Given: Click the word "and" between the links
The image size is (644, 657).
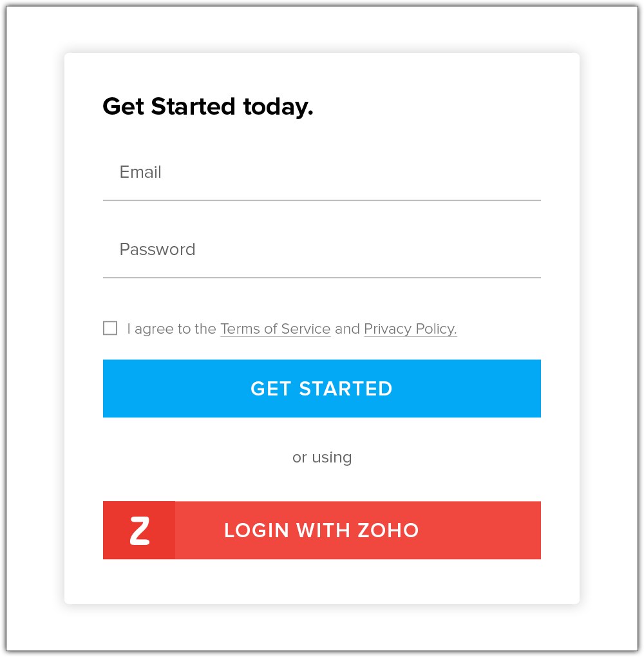Looking at the screenshot, I should click(x=347, y=328).
